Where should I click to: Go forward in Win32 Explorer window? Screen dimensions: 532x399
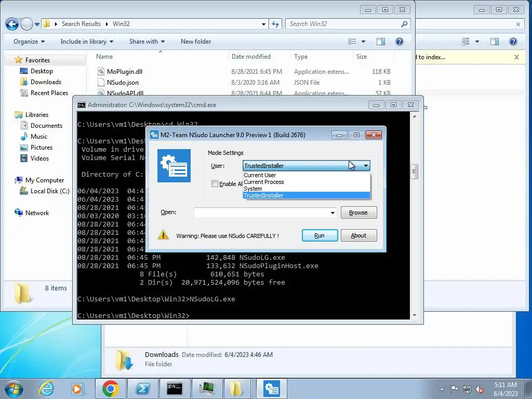click(x=26, y=24)
